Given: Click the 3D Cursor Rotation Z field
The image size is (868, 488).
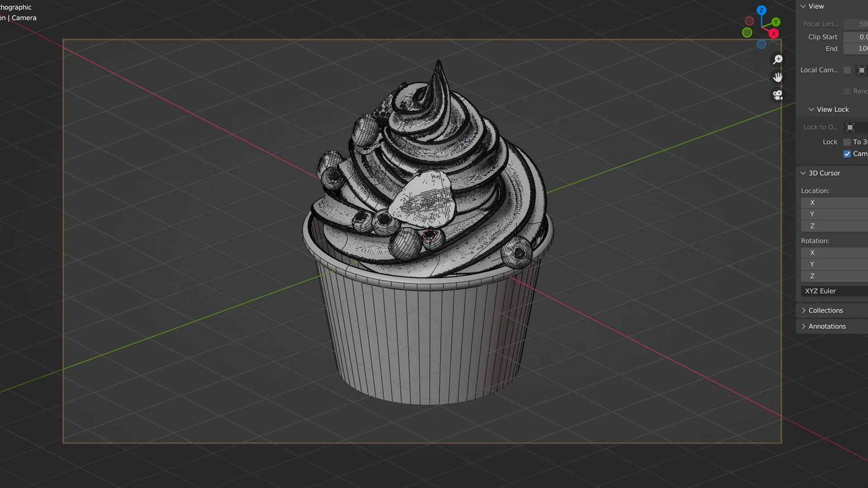Looking at the screenshot, I should (x=835, y=276).
